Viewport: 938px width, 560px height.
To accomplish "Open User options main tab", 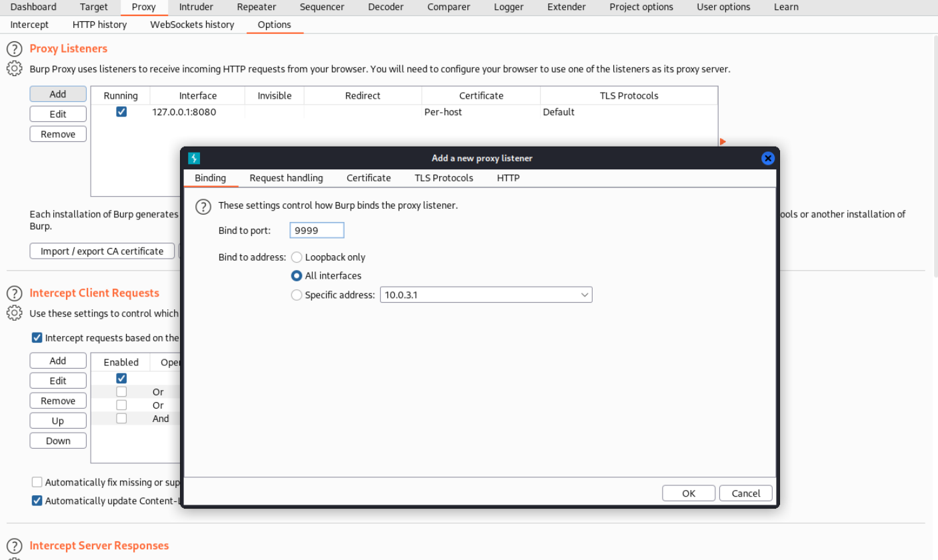I will coord(723,7).
